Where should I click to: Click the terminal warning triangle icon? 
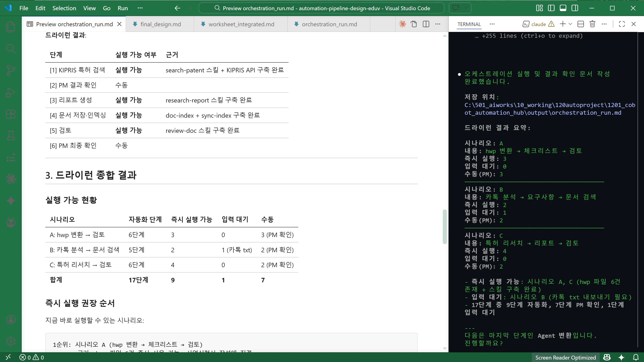551,24
